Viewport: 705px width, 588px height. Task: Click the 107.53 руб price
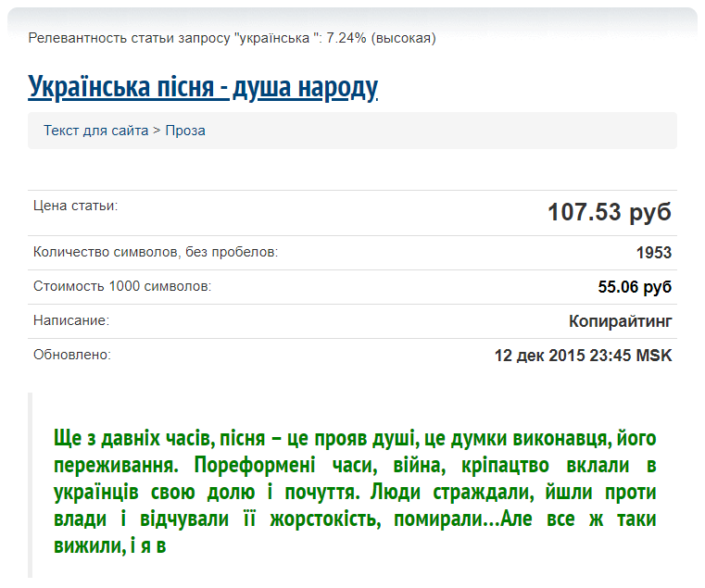point(609,212)
